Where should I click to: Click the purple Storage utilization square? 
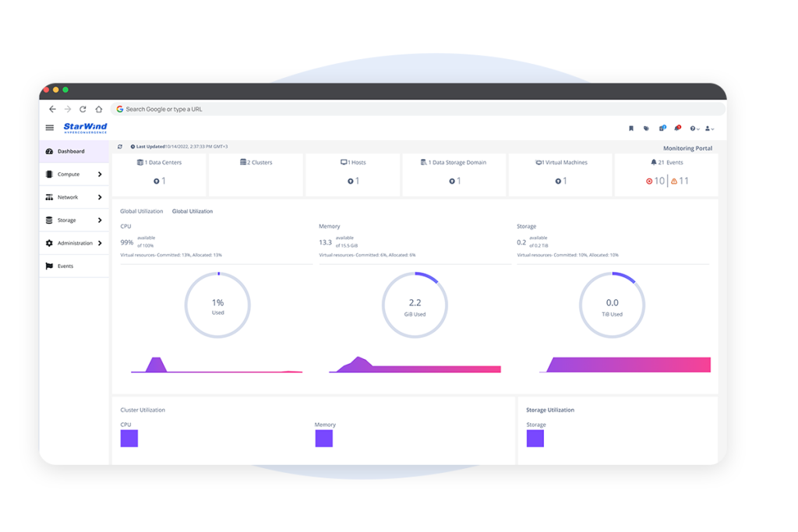[535, 438]
